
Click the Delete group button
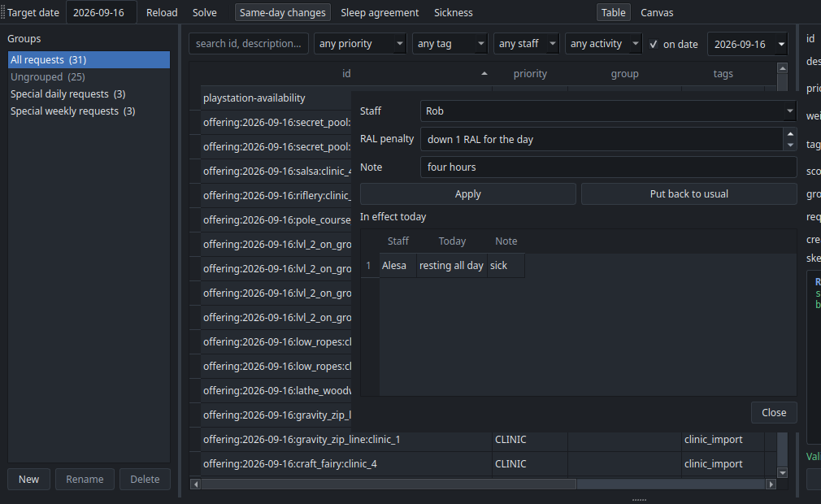click(x=145, y=480)
